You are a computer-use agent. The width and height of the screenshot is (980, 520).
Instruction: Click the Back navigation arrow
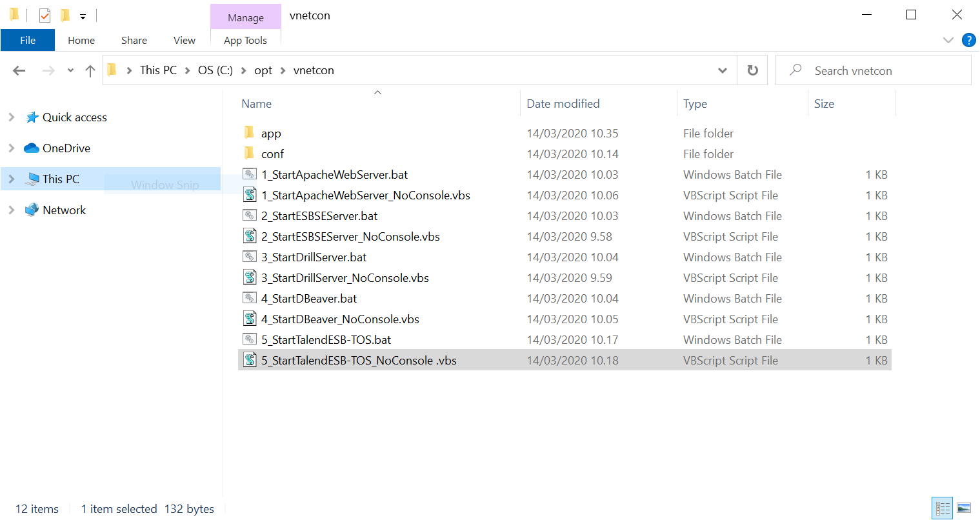[x=19, y=70]
